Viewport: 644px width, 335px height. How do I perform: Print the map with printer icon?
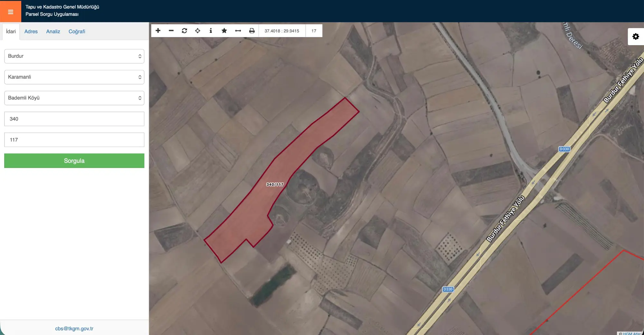252,31
